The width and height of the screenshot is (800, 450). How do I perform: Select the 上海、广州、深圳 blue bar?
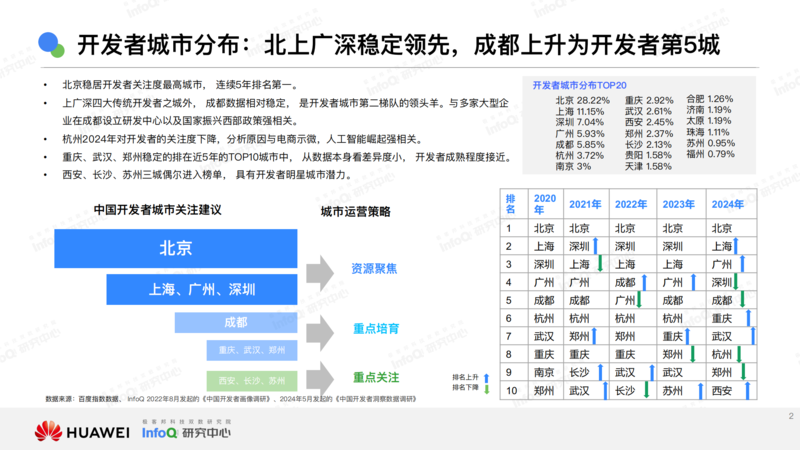[201, 290]
